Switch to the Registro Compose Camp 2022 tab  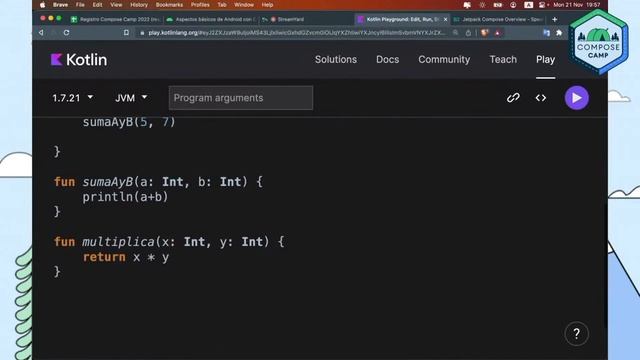(116, 19)
